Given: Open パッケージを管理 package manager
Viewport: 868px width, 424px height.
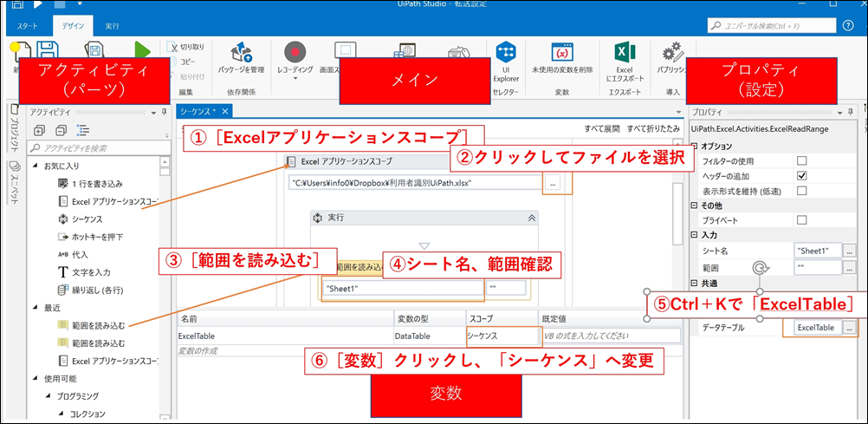Looking at the screenshot, I should tap(241, 60).
